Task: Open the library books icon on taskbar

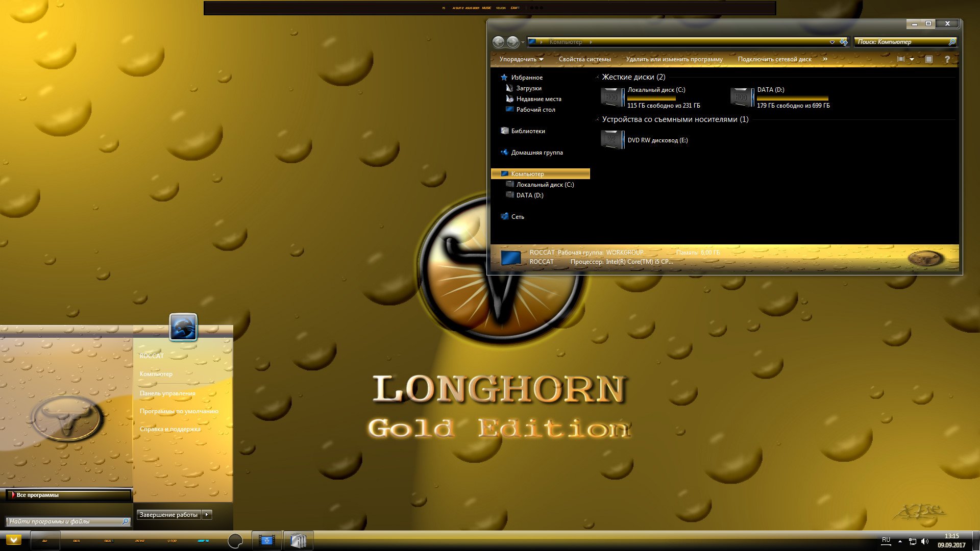Action: click(x=298, y=540)
